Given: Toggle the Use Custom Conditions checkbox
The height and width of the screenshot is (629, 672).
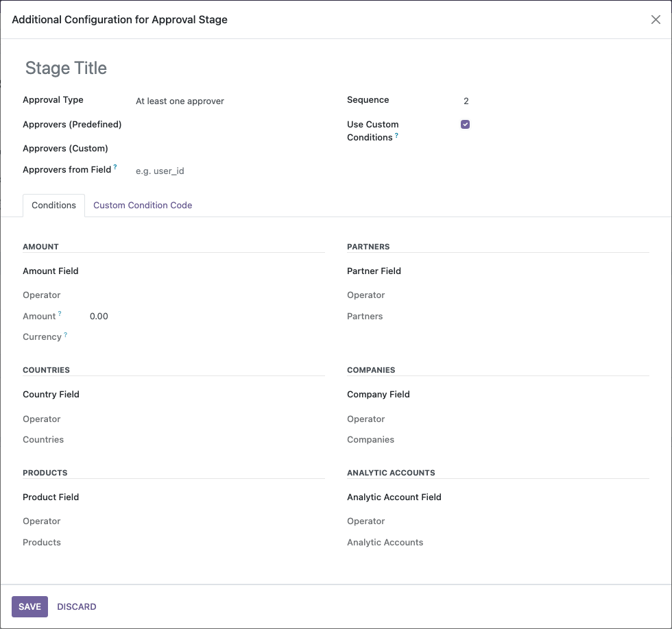Looking at the screenshot, I should coord(465,124).
